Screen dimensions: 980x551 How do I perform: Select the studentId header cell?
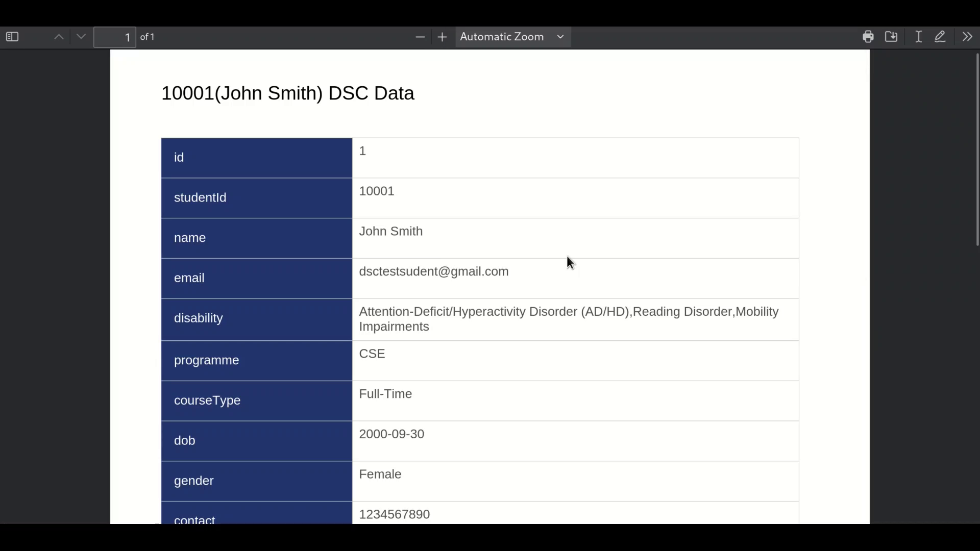pyautogui.click(x=257, y=198)
